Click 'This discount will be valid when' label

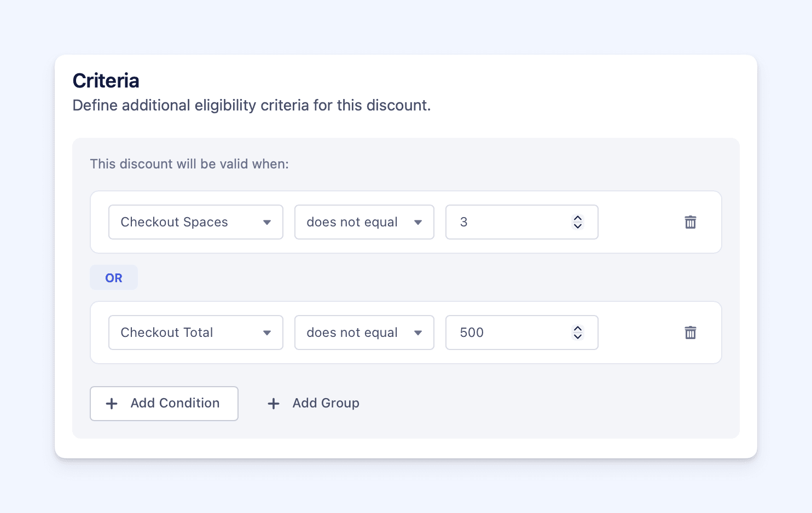pyautogui.click(x=189, y=164)
